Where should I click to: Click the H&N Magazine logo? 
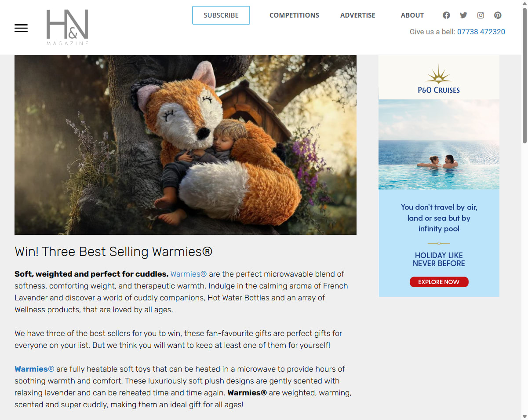click(x=67, y=27)
